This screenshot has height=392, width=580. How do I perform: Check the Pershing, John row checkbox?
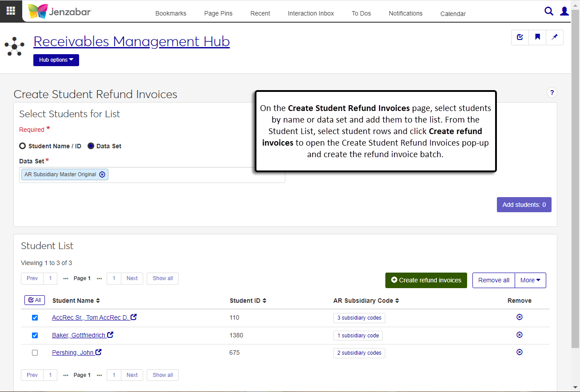35,353
